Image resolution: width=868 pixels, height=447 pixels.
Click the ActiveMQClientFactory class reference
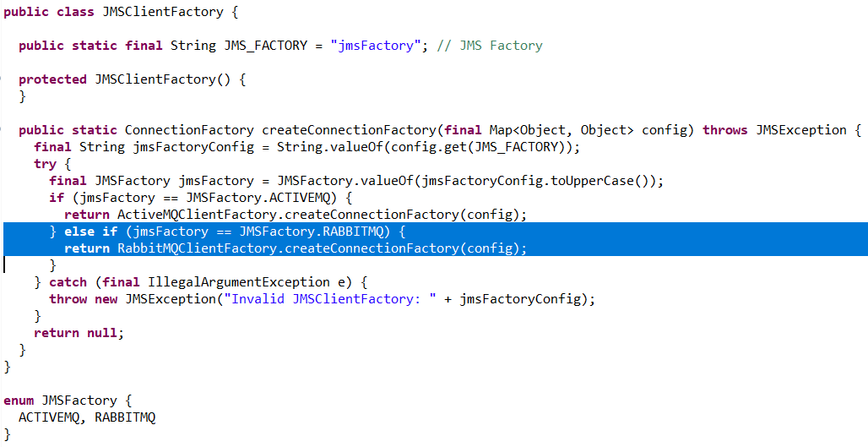coord(197,215)
